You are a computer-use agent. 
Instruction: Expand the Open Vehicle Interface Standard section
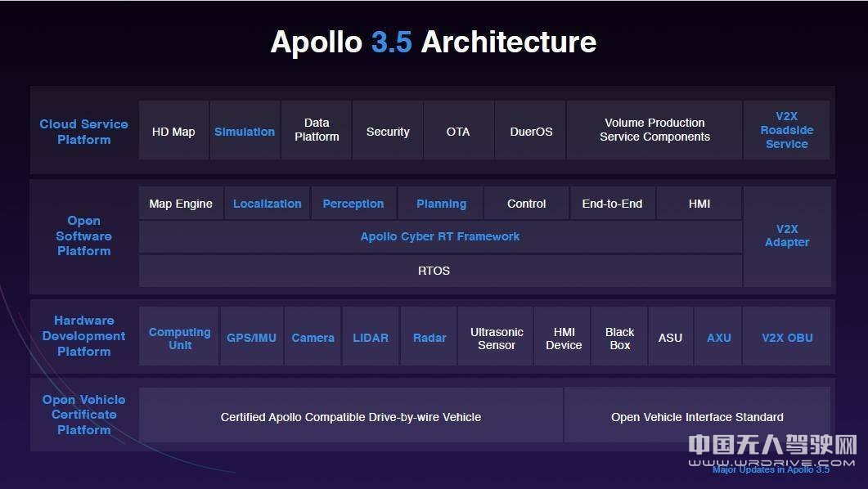point(697,417)
